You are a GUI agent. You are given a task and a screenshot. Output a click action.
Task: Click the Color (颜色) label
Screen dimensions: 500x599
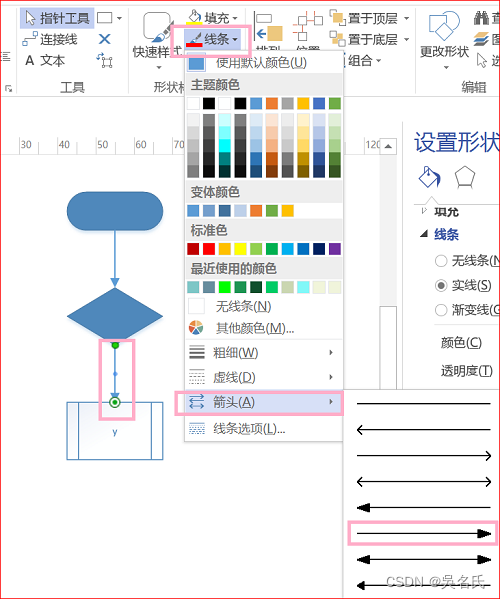pyautogui.click(x=461, y=343)
